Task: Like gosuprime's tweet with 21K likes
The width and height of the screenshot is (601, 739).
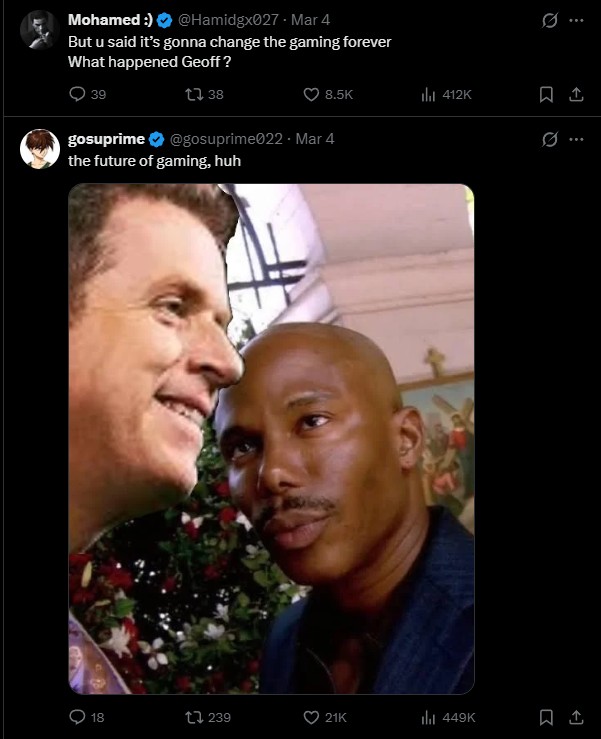Action: tap(311, 717)
